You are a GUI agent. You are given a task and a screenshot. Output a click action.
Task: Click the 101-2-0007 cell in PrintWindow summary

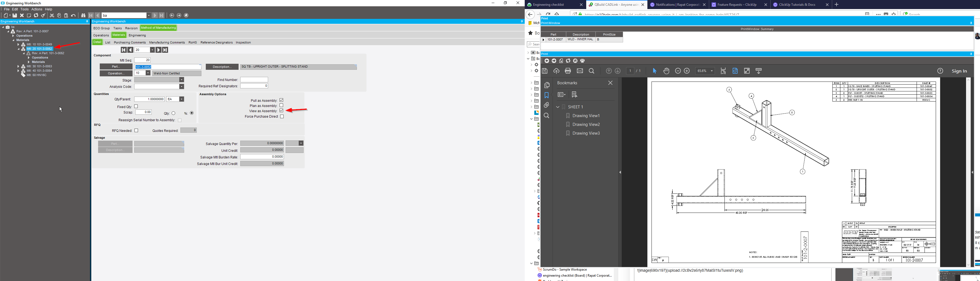pos(555,40)
